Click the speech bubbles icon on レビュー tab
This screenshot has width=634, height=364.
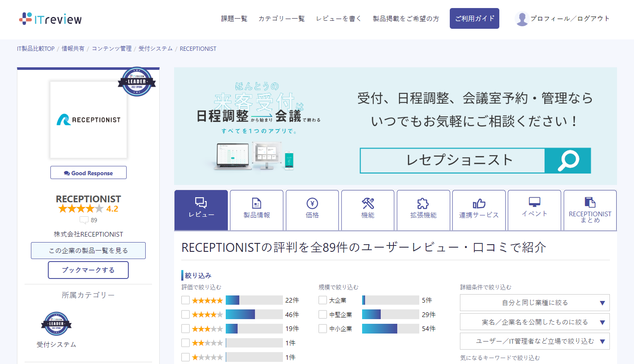point(201,203)
